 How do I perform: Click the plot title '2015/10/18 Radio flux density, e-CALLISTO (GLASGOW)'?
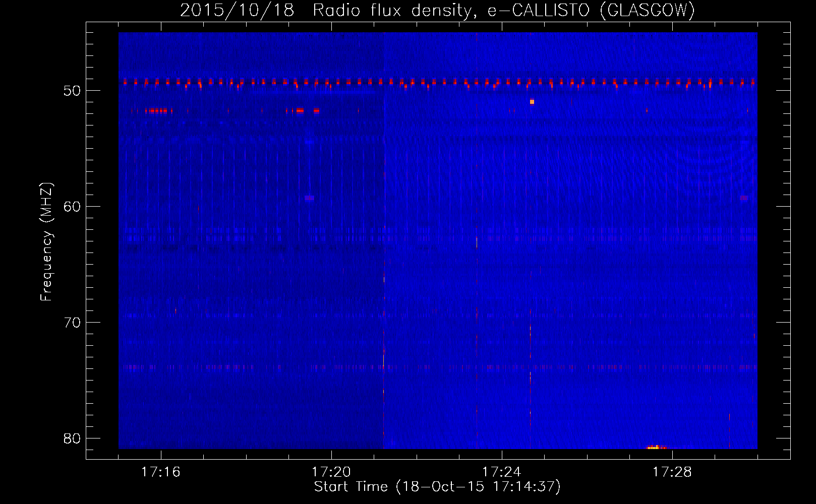437,10
